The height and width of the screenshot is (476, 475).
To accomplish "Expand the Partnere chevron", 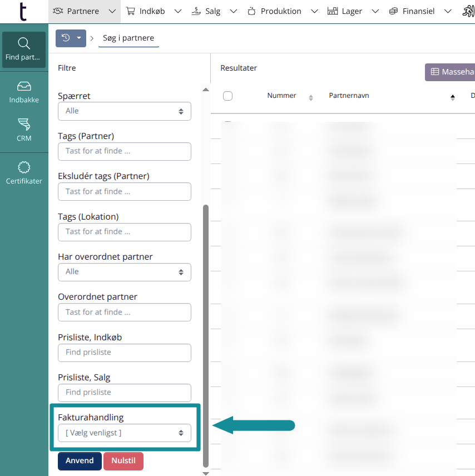I will [112, 11].
